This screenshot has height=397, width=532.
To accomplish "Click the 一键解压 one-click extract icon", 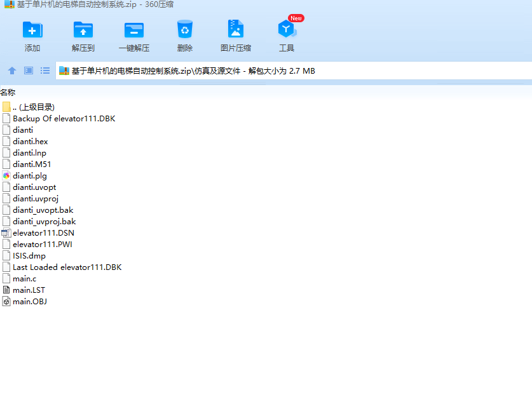I will [134, 30].
